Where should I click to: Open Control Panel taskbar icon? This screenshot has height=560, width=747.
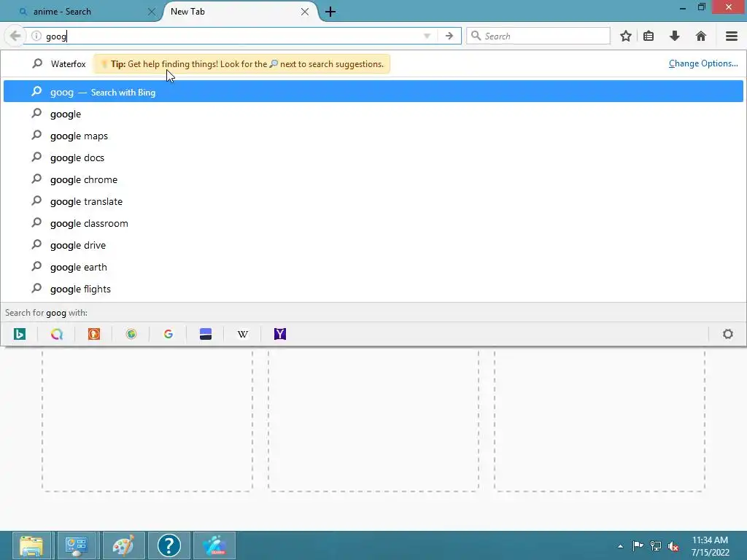pos(77,545)
